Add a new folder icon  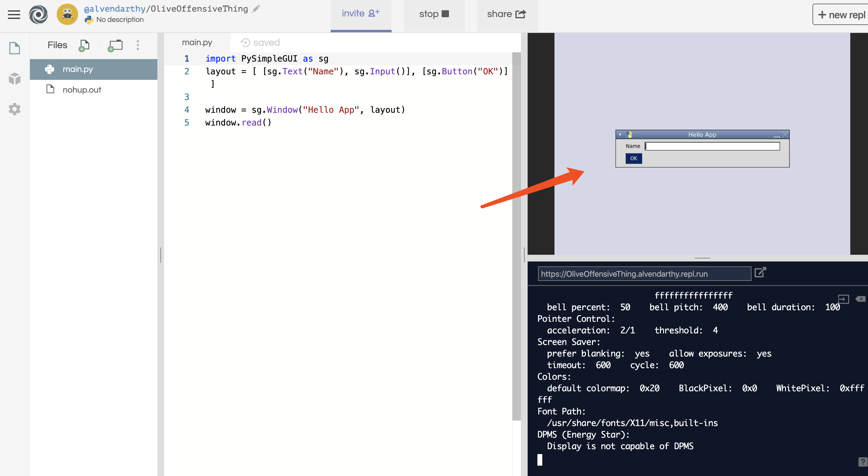coord(115,45)
